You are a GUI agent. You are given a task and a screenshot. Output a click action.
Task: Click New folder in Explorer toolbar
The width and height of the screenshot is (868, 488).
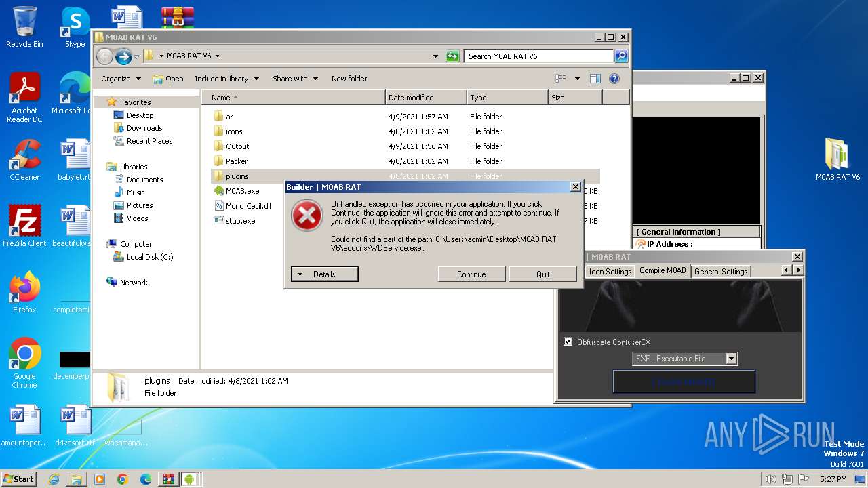[x=349, y=79]
